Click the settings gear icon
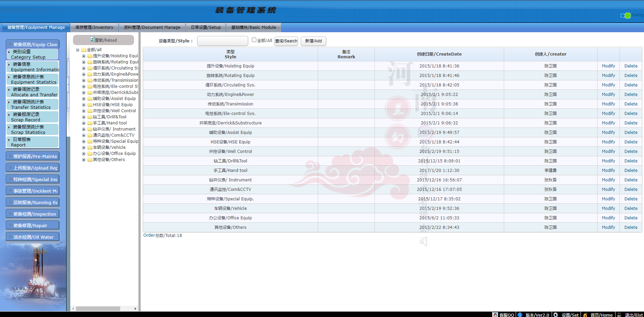Screen dimensions: 644x317 556,315
